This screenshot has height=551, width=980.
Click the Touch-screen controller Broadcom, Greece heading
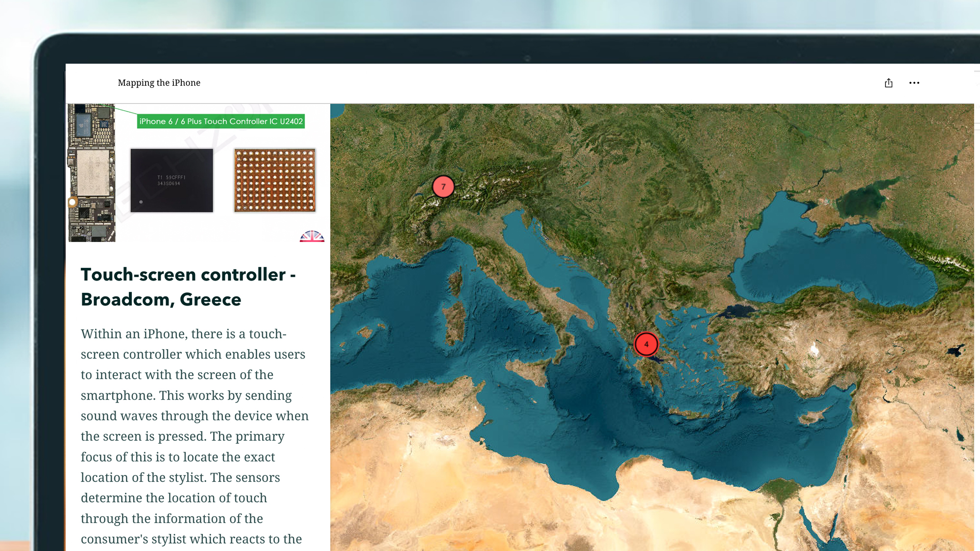pos(188,287)
